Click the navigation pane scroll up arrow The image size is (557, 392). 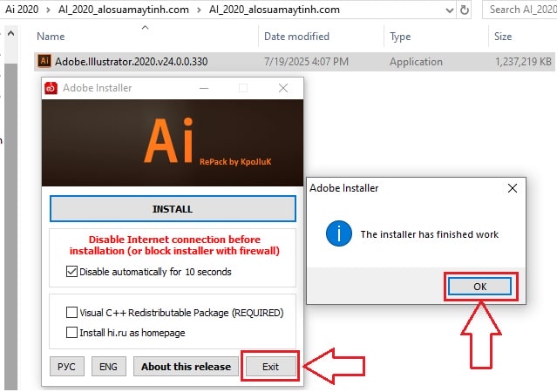[x=11, y=34]
